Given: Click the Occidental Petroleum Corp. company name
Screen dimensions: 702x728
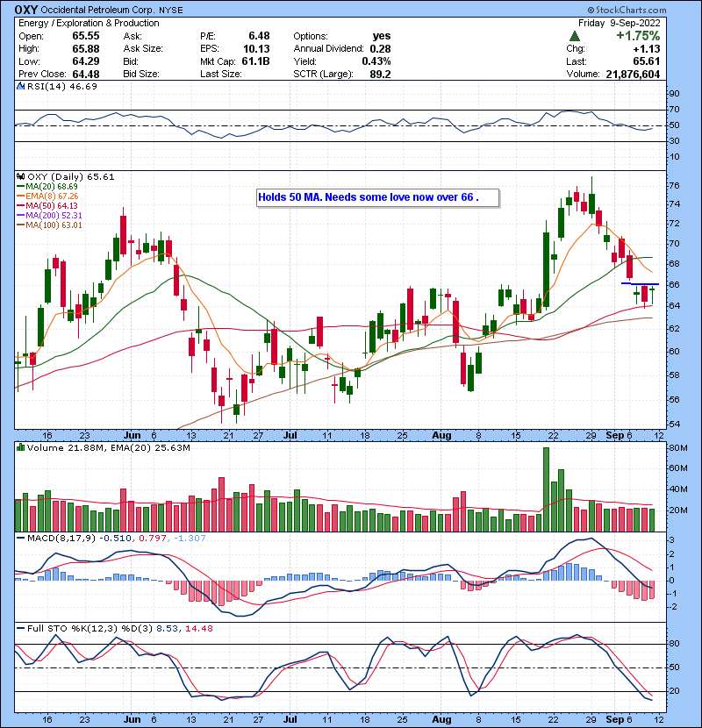Looking at the screenshot, I should tap(98, 10).
